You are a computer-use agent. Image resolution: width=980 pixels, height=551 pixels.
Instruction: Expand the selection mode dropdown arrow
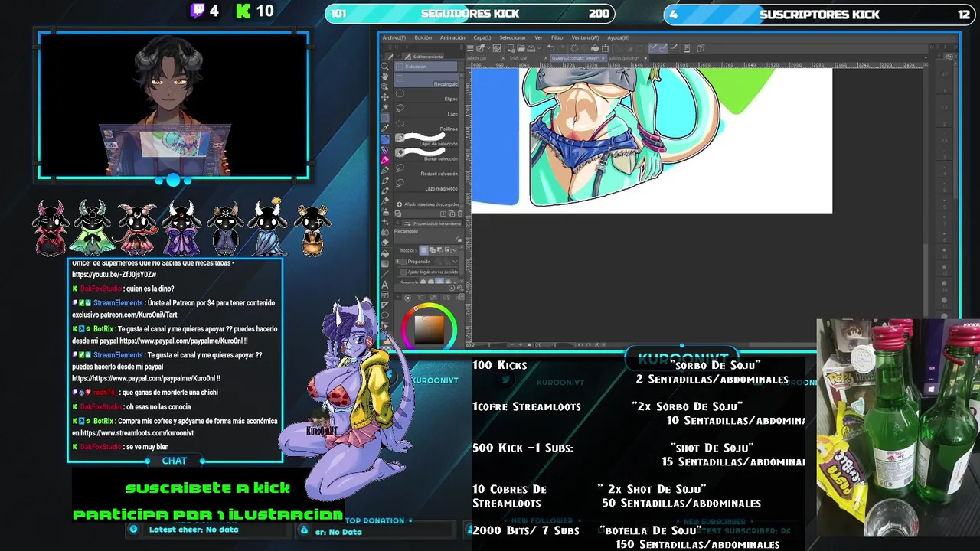click(x=455, y=250)
